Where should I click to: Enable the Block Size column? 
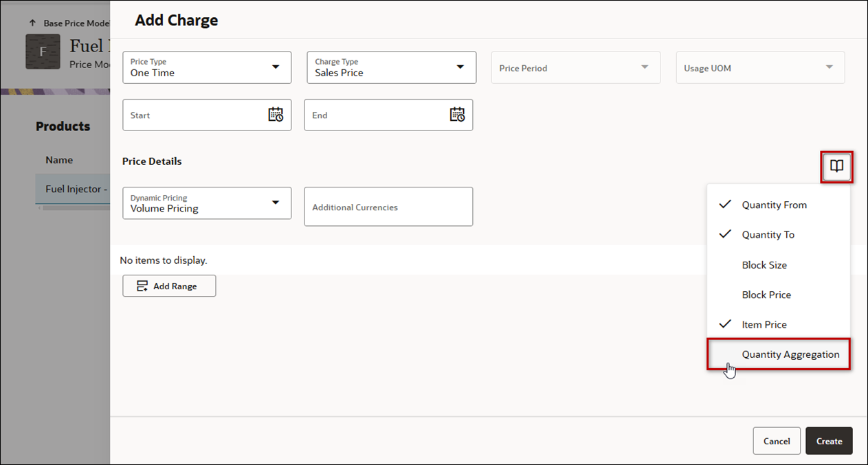(x=764, y=264)
